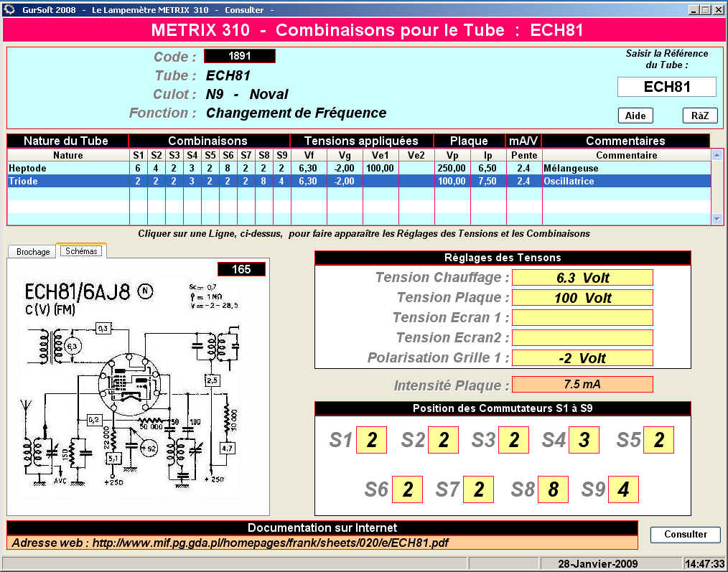
Task: Click the 100,00 Ve1 cell in Heptode row
Action: coord(381,168)
